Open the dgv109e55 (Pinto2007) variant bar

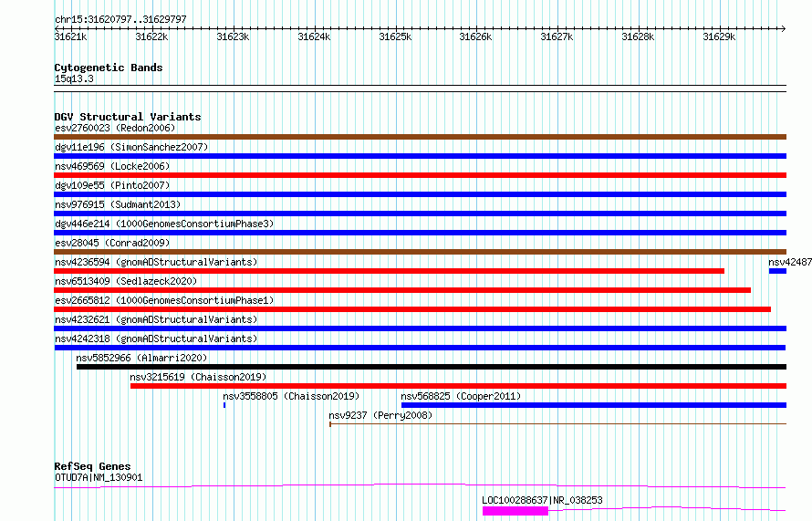tap(420, 194)
